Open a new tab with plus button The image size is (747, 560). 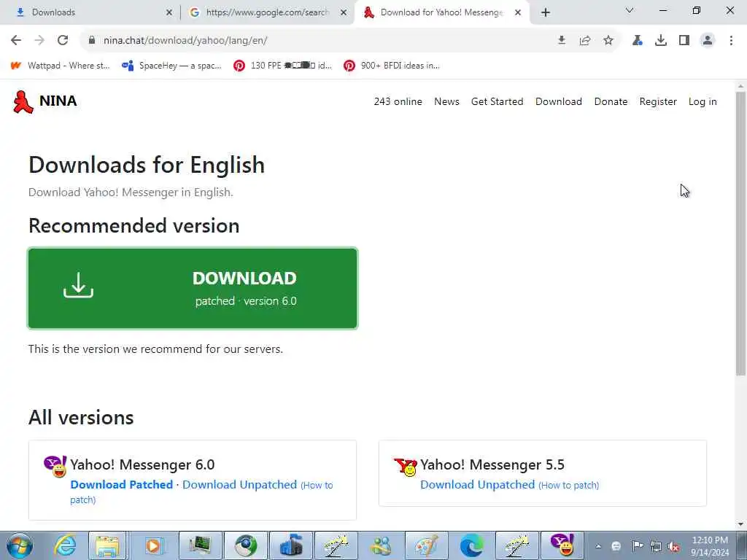[546, 12]
